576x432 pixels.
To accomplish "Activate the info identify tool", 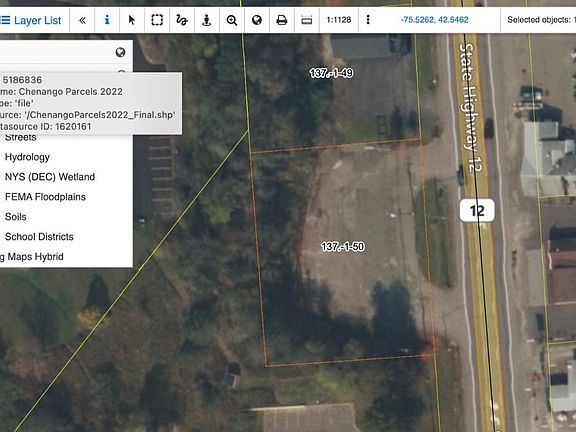I will click(107, 20).
